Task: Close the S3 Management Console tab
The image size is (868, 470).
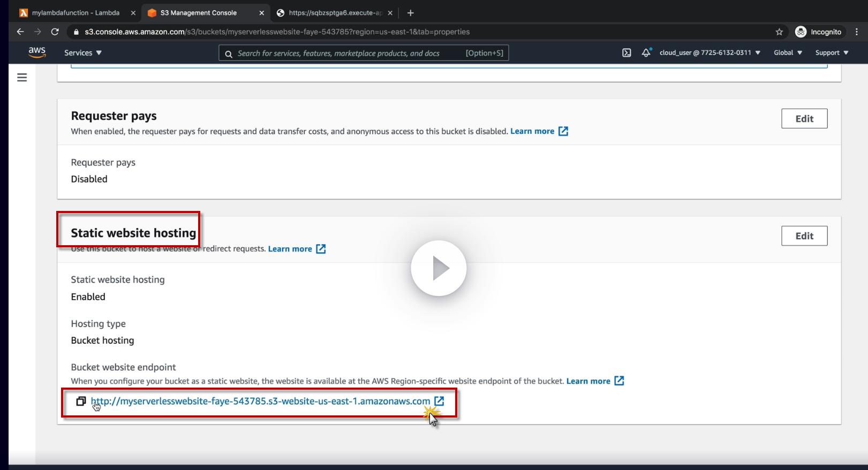Action: coord(261,13)
